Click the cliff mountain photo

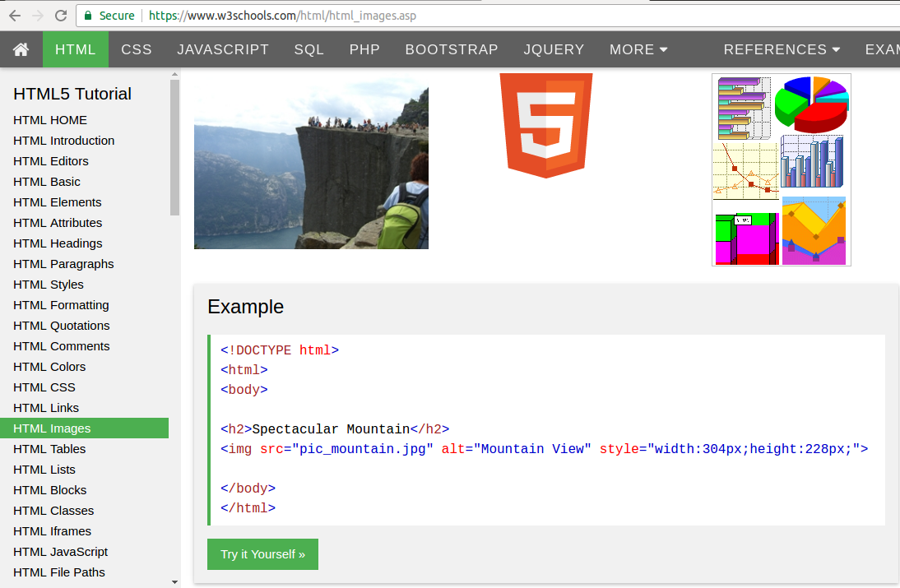coord(311,161)
